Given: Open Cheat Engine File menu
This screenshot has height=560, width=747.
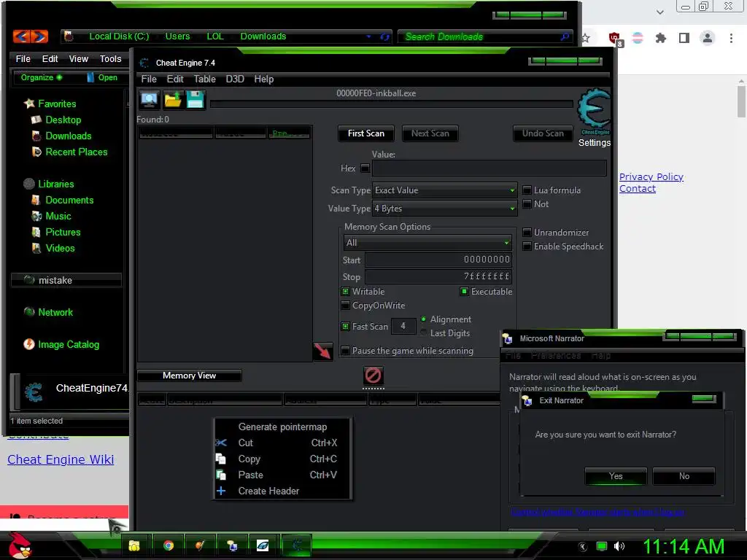Looking at the screenshot, I should point(149,79).
